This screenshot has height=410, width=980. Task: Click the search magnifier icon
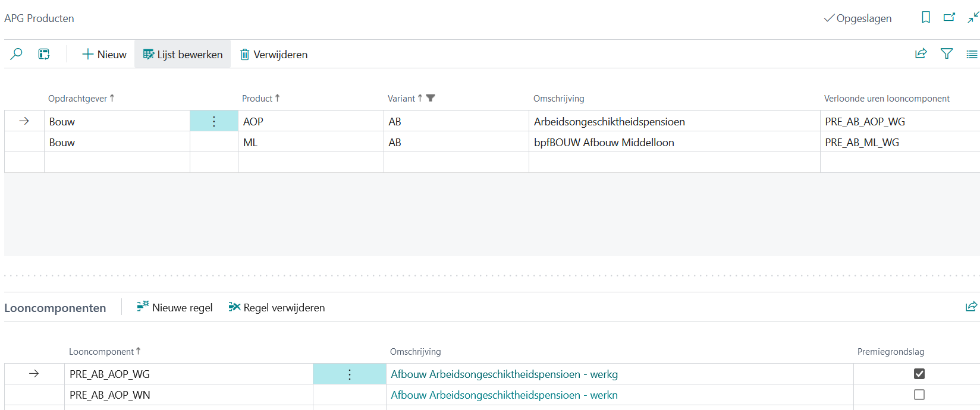(17, 54)
